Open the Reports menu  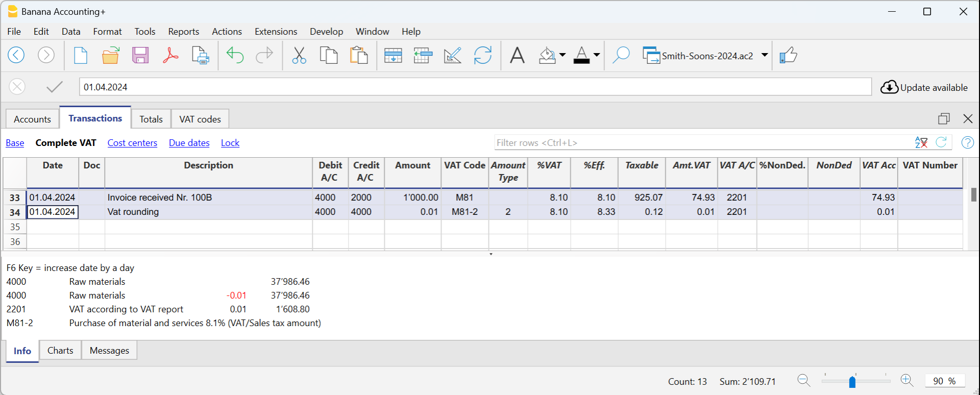click(x=183, y=32)
